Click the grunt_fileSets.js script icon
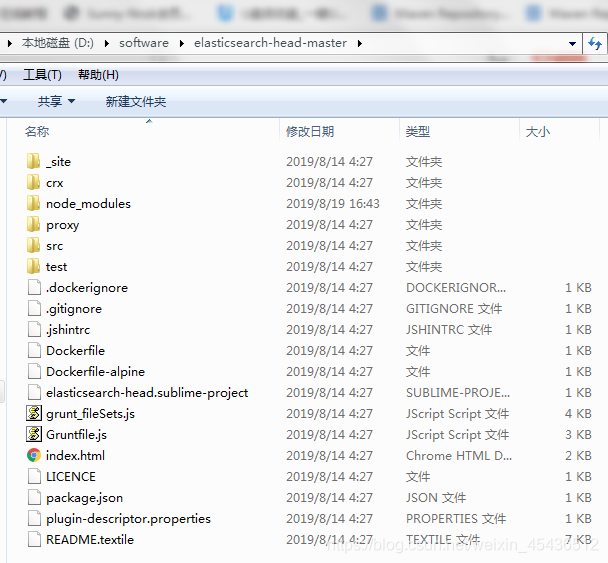This screenshot has height=563, width=608. tap(34, 413)
